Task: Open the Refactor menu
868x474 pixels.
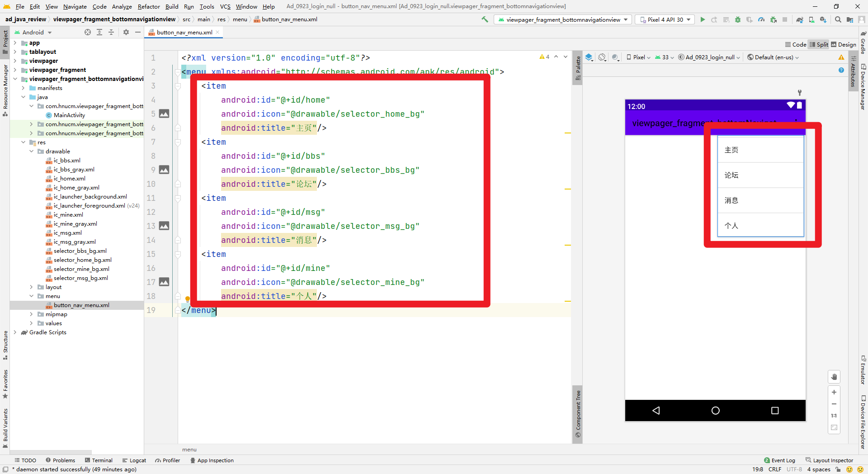Action: tap(149, 6)
